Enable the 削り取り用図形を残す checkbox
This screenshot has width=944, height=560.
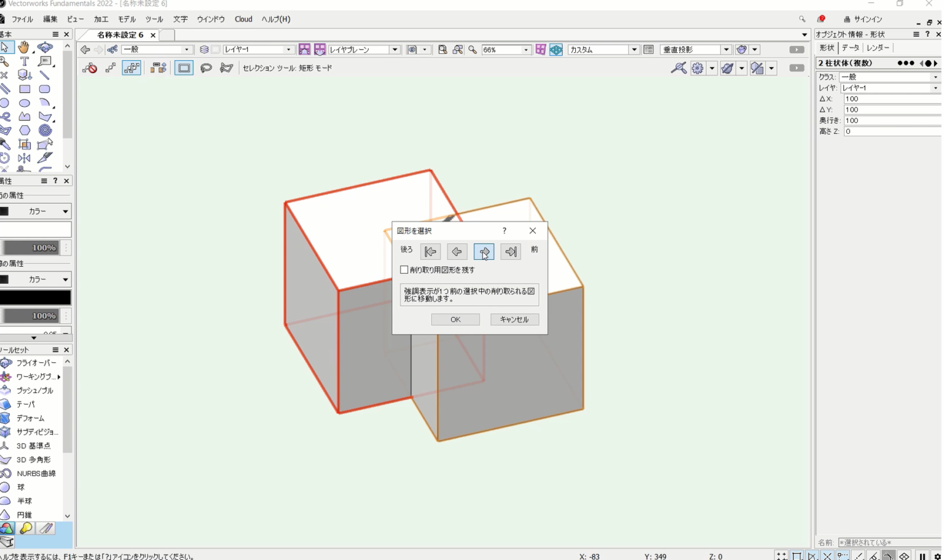[404, 270]
